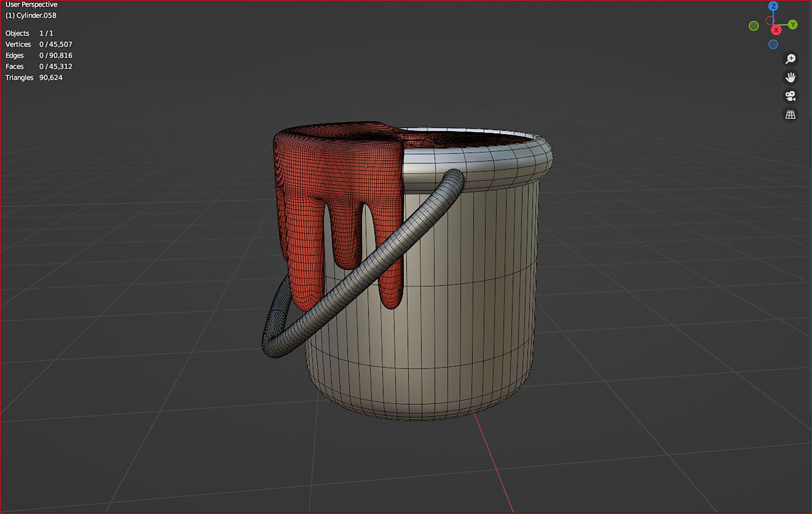The image size is (812, 514).
Task: Click the negative X dark red gizmo circle
Action: coord(770,21)
